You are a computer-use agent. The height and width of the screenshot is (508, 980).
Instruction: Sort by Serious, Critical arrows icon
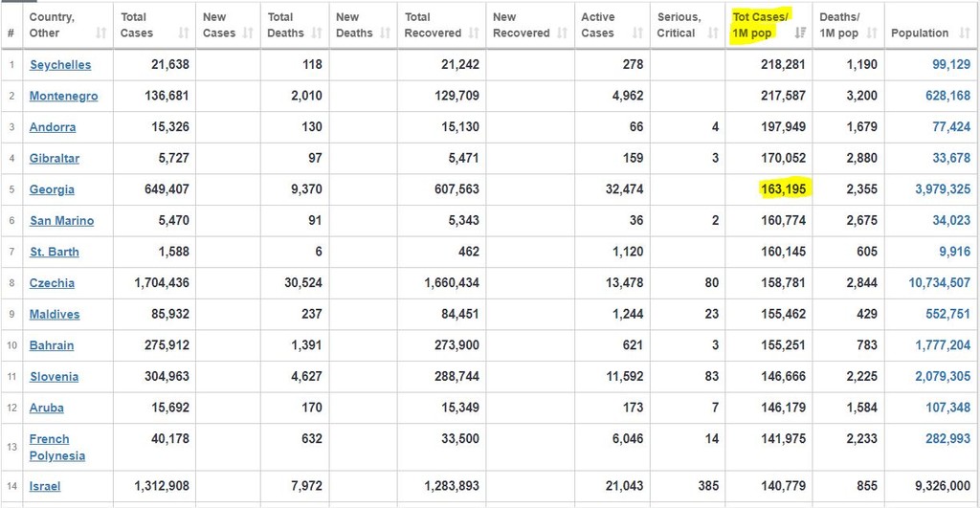click(x=713, y=33)
